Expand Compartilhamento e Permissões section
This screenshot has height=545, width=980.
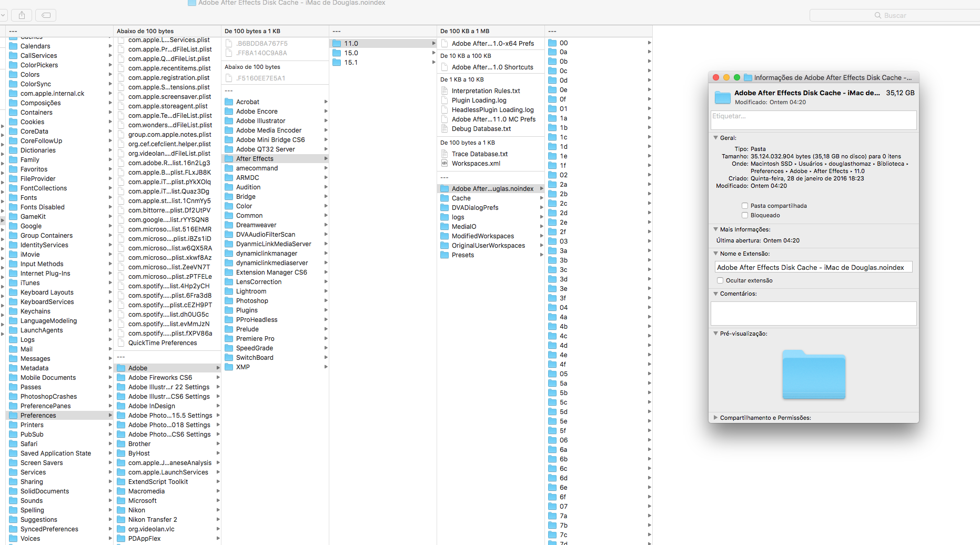pyautogui.click(x=716, y=418)
